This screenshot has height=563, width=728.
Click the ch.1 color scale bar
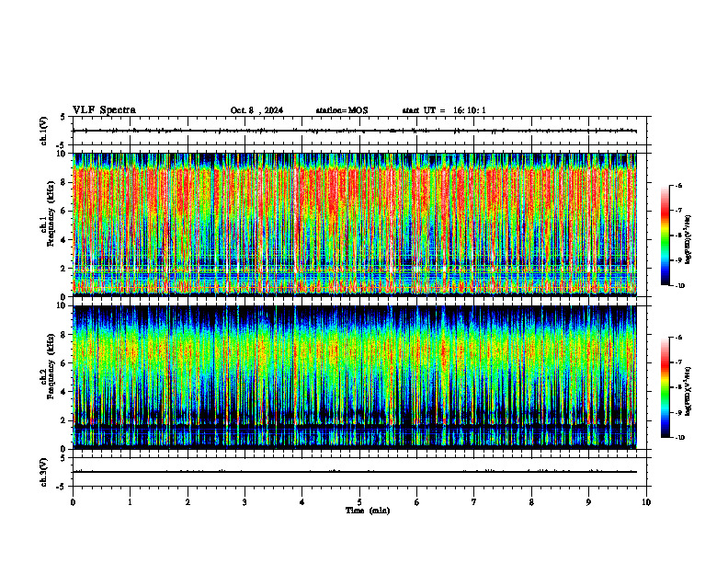pyautogui.click(x=665, y=236)
